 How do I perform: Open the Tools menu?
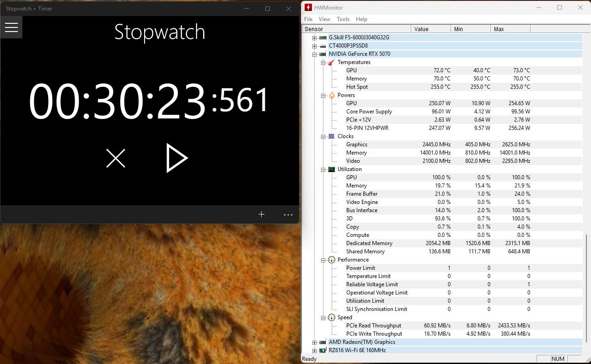pos(343,19)
